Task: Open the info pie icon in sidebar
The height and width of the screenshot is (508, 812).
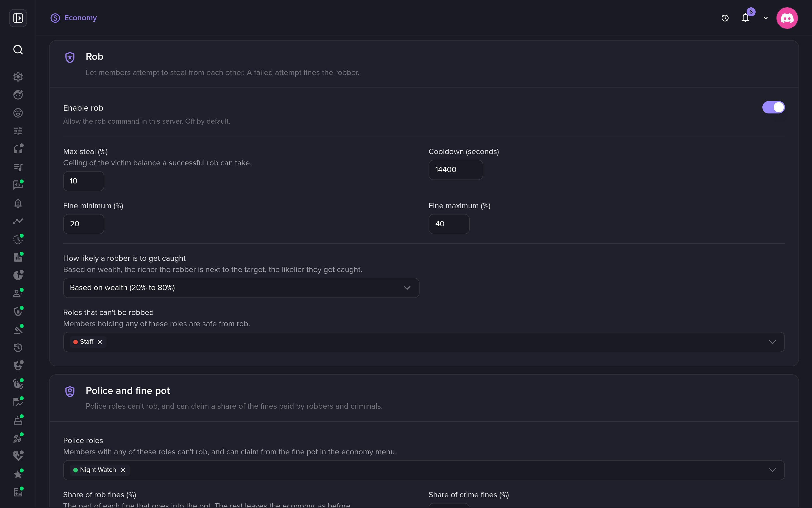Action: coord(18,275)
